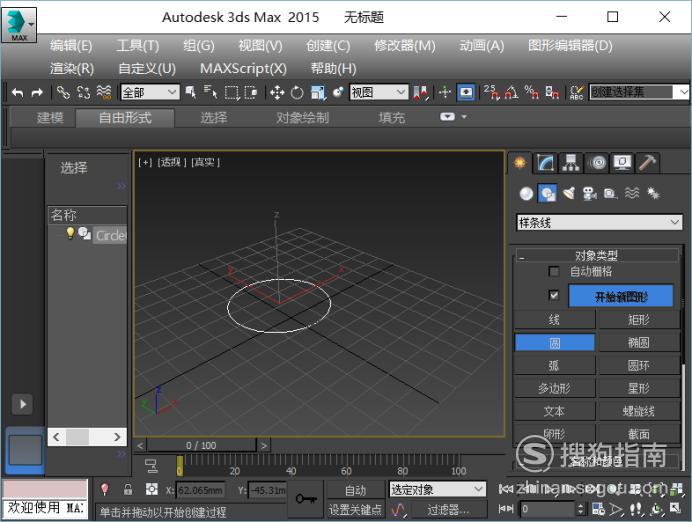Click the time slider 0 / 100
Image resolution: width=692 pixels, height=522 pixels.
tap(201, 446)
